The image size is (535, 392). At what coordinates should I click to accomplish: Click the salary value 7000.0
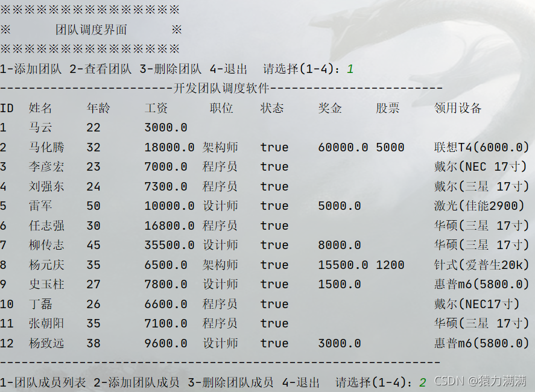(x=166, y=167)
